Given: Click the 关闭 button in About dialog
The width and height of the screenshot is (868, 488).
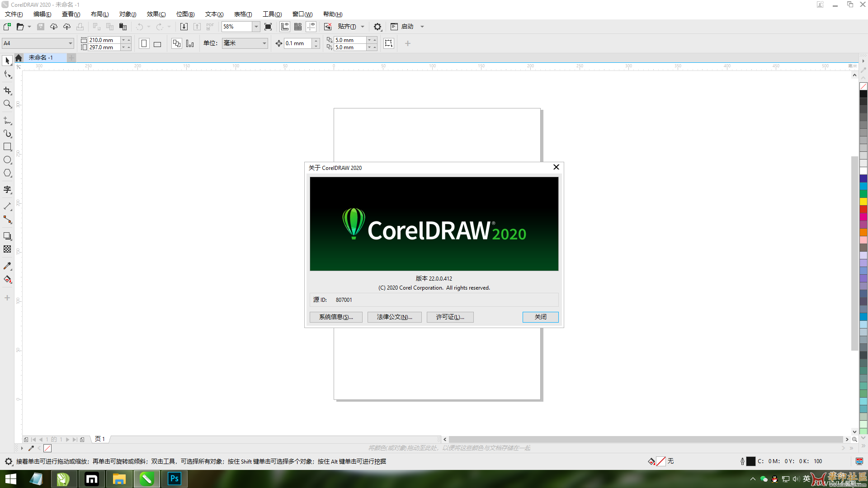Looking at the screenshot, I should click(x=540, y=317).
